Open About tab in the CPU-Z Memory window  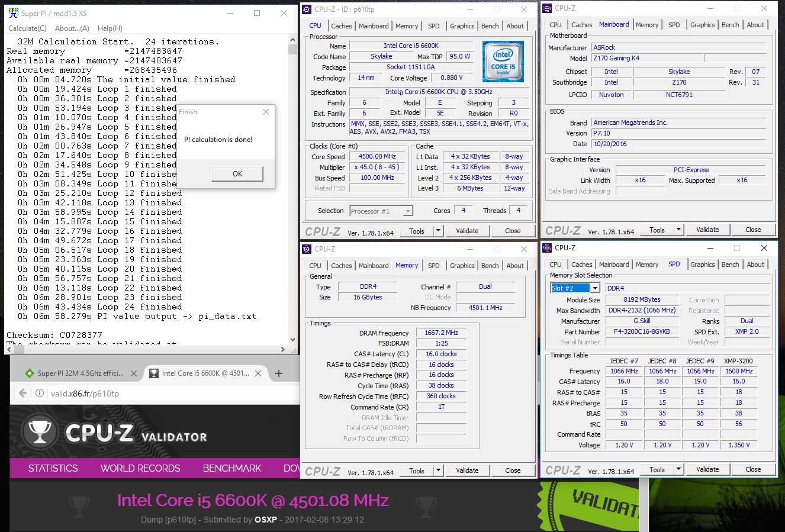(x=515, y=266)
